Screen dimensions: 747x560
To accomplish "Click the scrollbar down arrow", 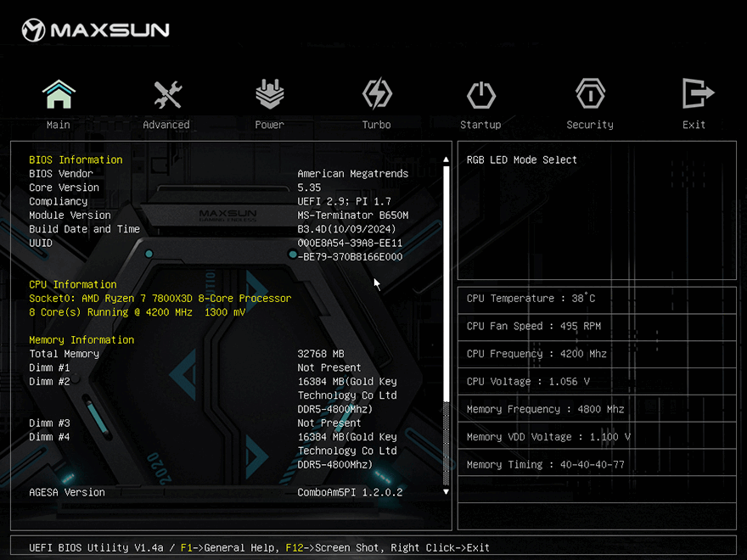I will 446,491.
